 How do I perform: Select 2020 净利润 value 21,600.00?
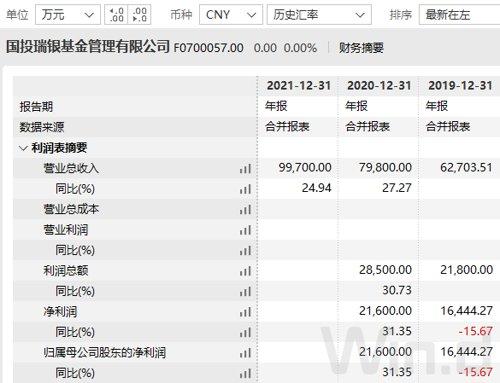point(385,311)
